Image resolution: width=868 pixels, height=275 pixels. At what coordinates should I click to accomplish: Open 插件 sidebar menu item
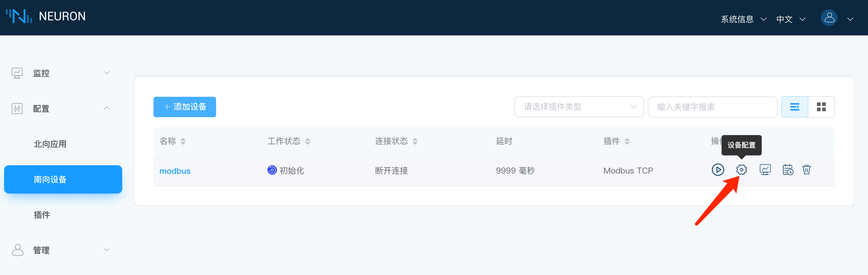(42, 215)
